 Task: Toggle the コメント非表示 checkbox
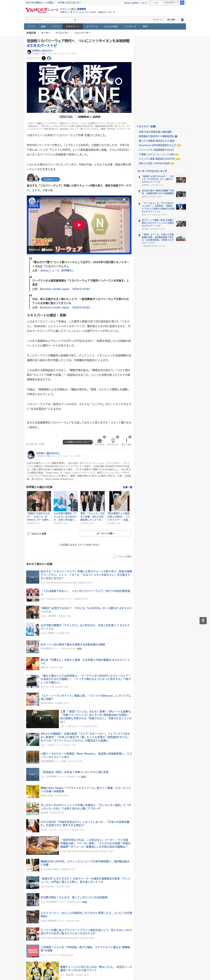coord(115,557)
